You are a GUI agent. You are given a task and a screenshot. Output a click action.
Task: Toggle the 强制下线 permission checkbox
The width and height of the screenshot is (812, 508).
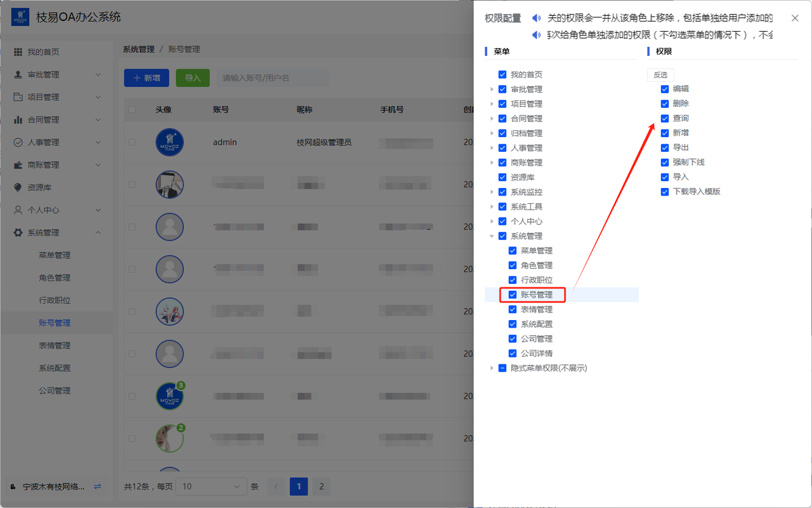point(665,163)
